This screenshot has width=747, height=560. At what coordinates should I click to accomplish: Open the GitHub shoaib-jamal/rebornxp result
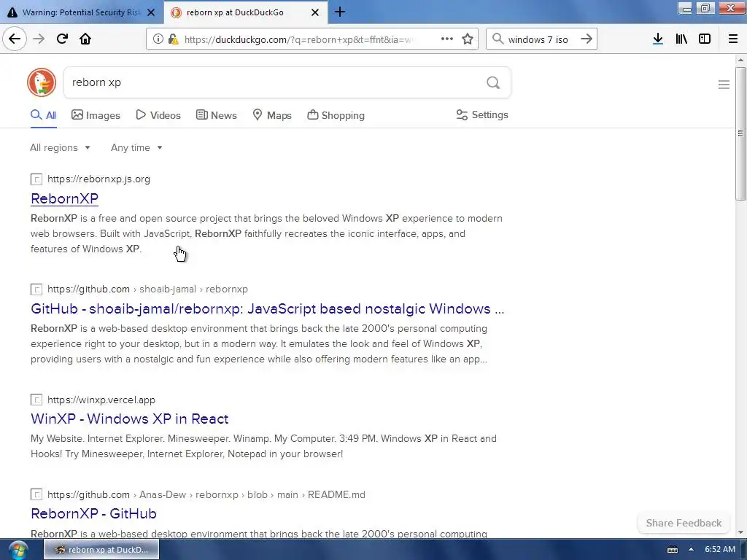pyautogui.click(x=267, y=308)
